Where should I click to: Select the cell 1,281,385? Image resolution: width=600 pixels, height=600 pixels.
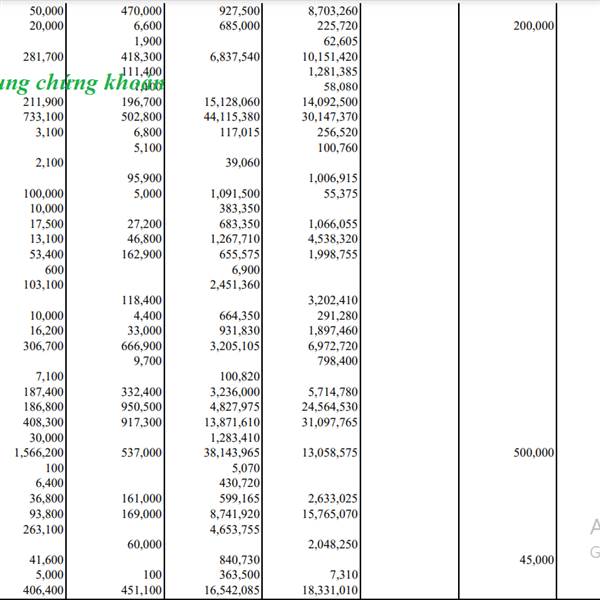point(333,72)
